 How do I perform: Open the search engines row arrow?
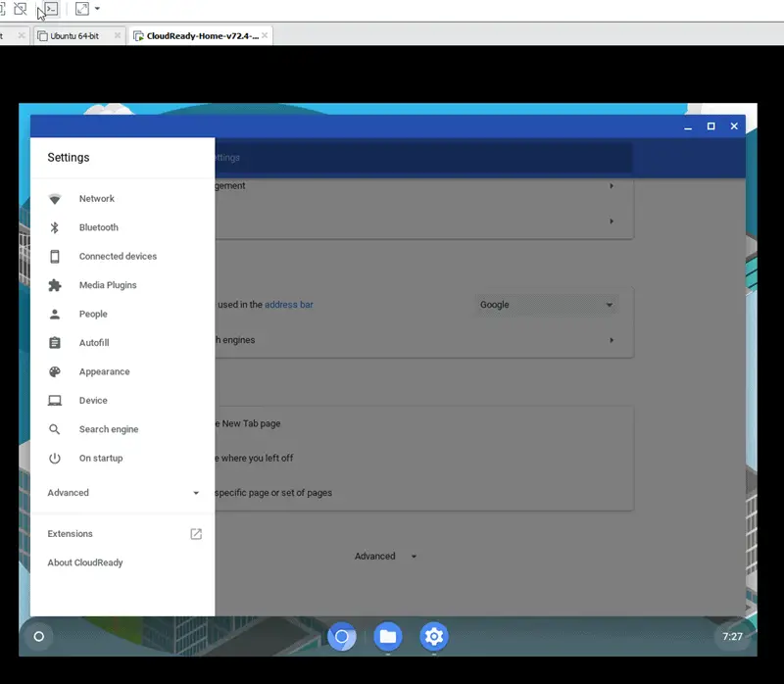(x=612, y=340)
